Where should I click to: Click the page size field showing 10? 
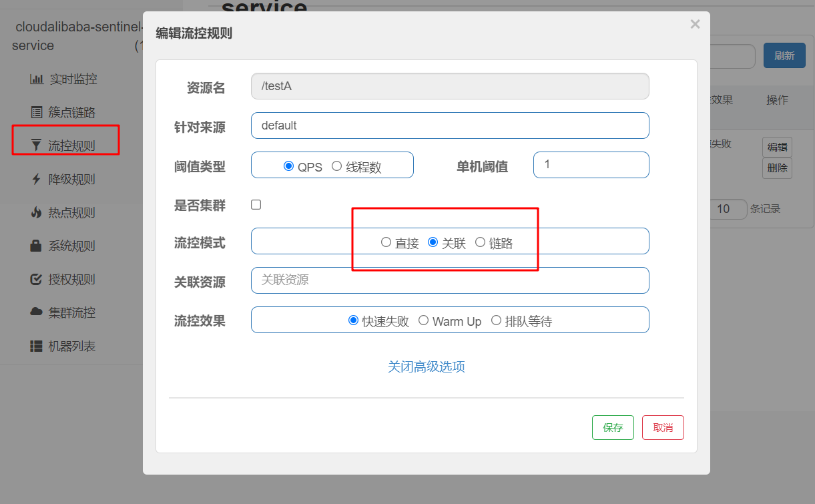coord(729,209)
